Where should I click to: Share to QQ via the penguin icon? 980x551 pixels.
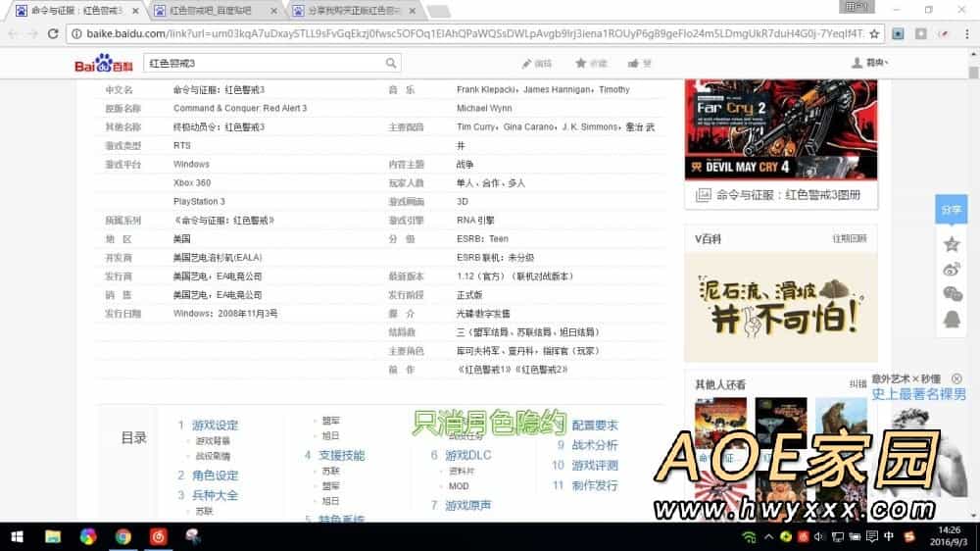951,320
